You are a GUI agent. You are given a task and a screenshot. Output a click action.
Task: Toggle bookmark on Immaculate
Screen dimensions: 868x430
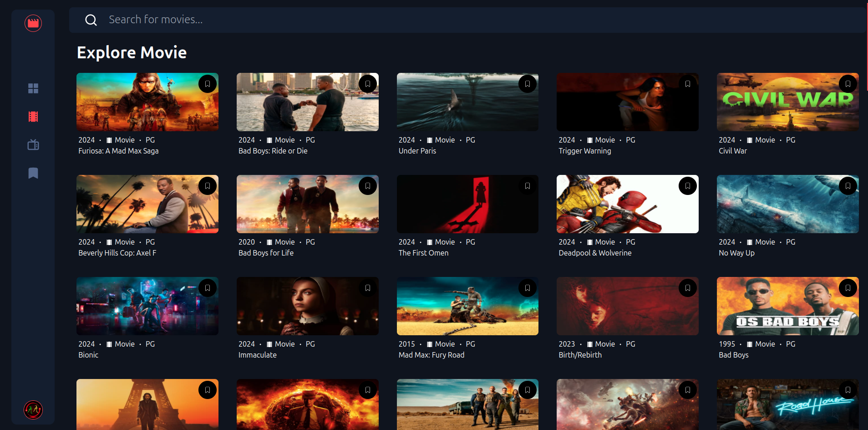click(368, 288)
